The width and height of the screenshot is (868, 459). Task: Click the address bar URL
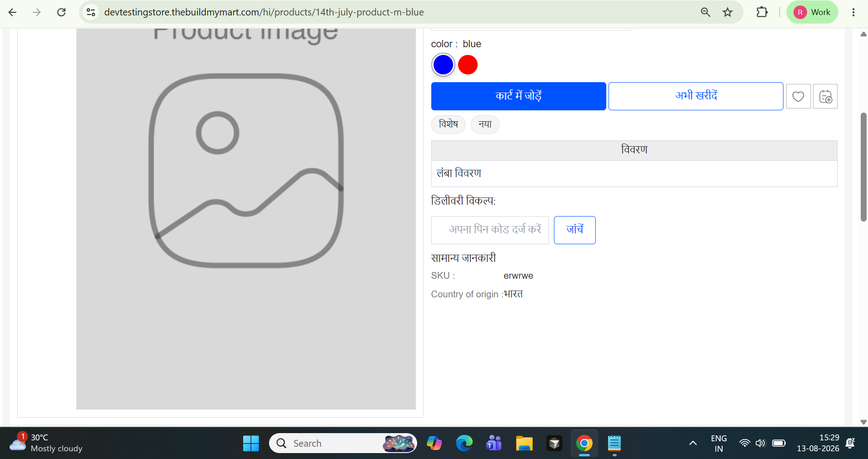click(264, 12)
